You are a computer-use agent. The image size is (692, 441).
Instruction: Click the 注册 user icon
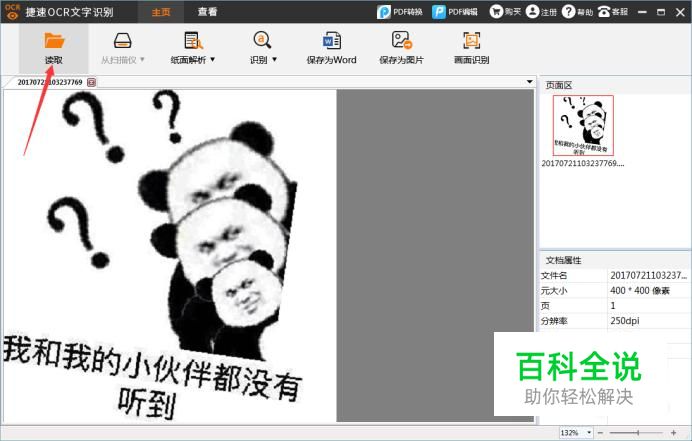pos(532,11)
